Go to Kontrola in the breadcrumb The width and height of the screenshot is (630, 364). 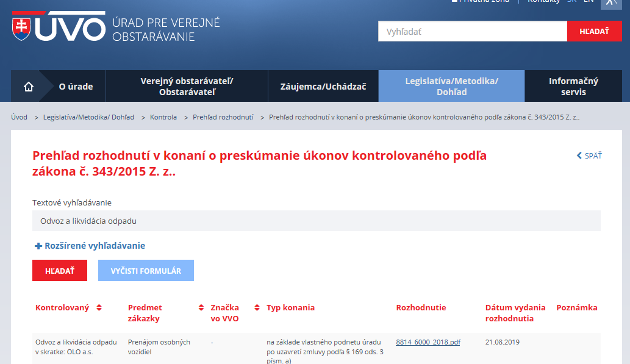pos(163,117)
